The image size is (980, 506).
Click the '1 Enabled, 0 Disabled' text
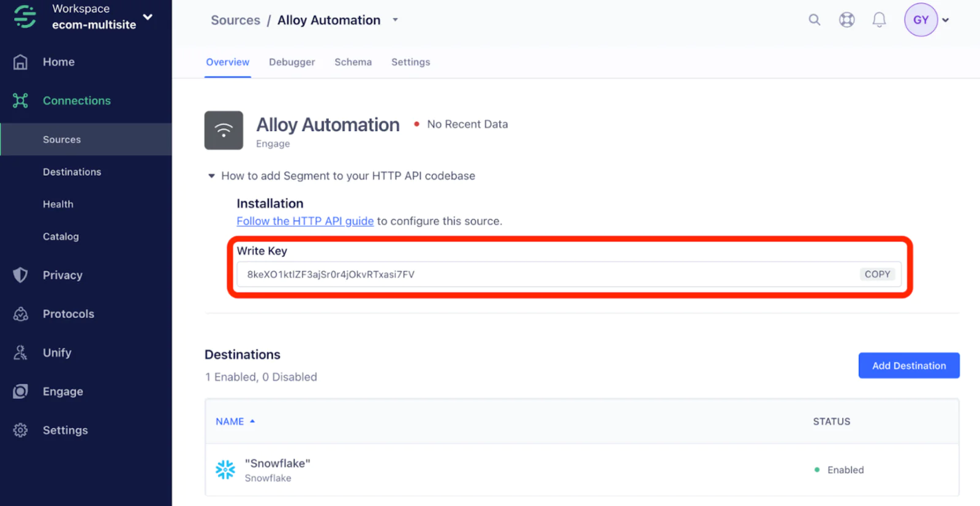click(261, 377)
